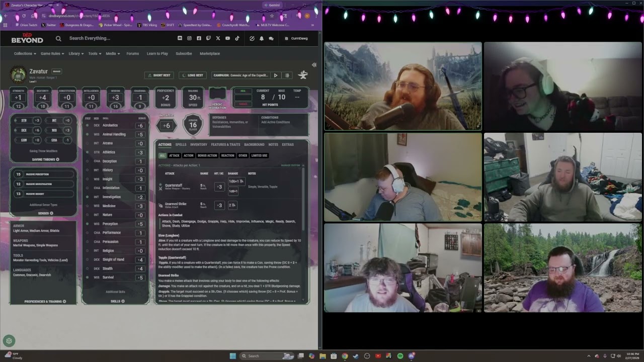Screen dimensions: 644x362
Task: Open the Subscribe link
Action: click(x=184, y=53)
